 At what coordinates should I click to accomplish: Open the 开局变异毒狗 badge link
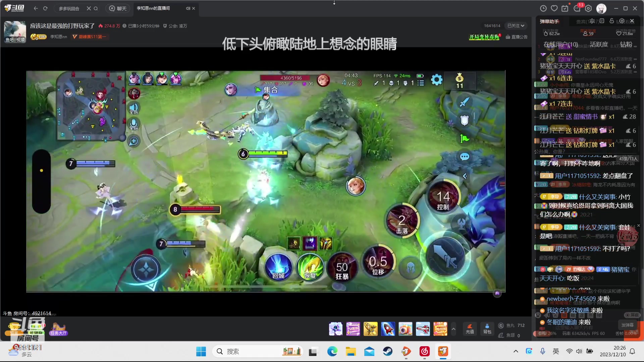point(485,37)
